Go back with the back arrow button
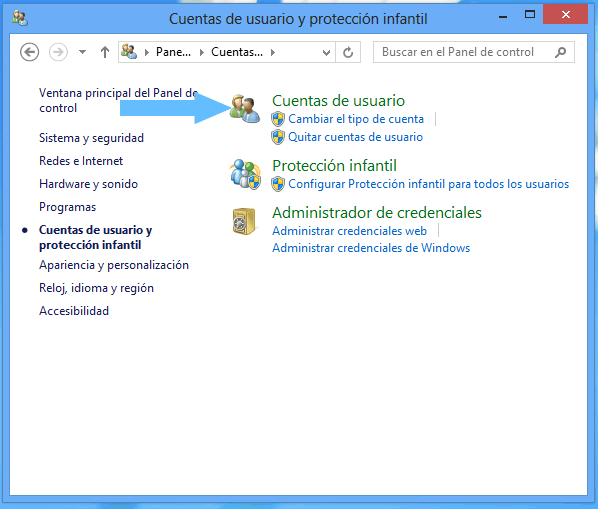Image resolution: width=598 pixels, height=509 pixels. (x=29, y=52)
